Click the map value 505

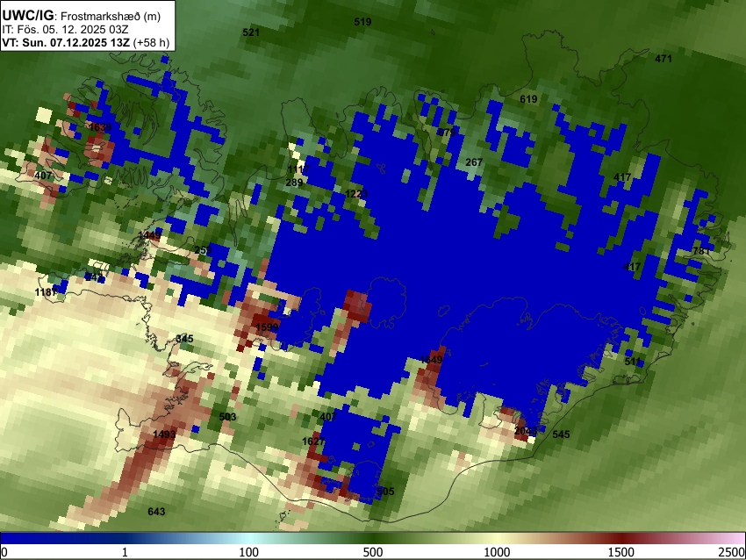click(x=385, y=491)
